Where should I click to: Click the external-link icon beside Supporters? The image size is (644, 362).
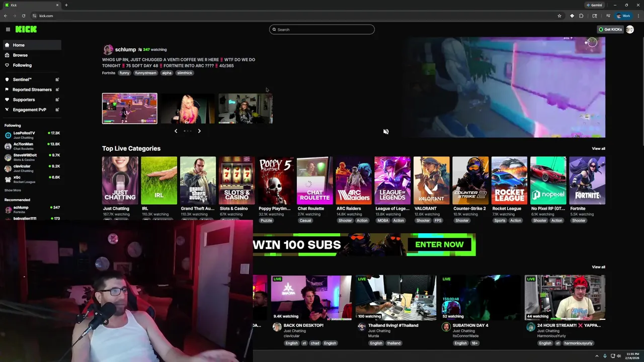[x=57, y=100]
